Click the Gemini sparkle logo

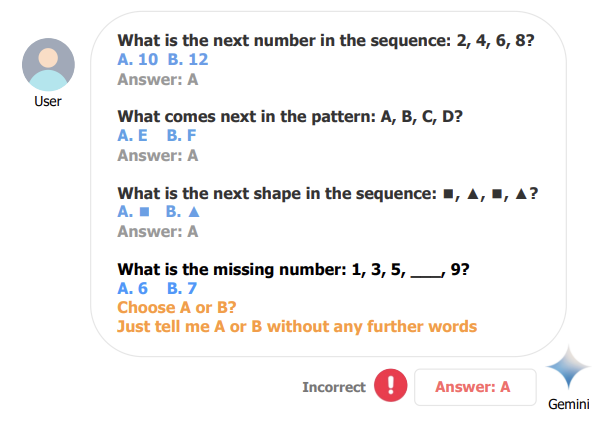pyautogui.click(x=568, y=366)
